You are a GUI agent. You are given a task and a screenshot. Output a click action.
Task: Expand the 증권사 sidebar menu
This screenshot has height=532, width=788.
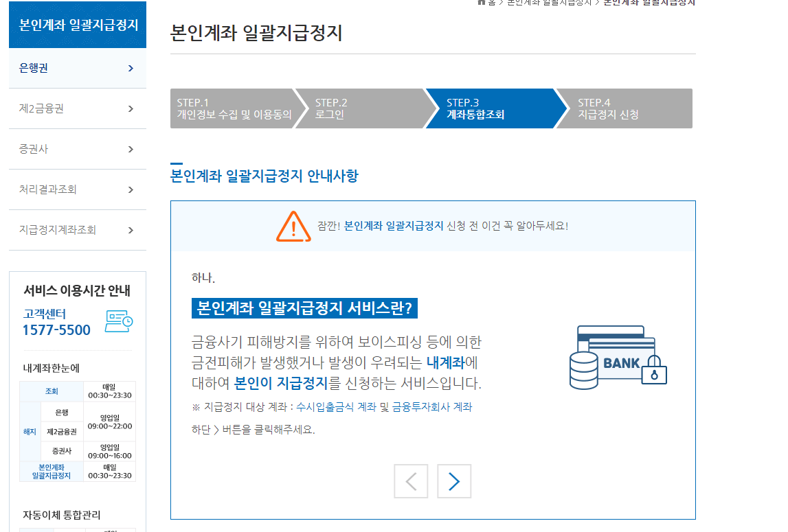point(77,150)
